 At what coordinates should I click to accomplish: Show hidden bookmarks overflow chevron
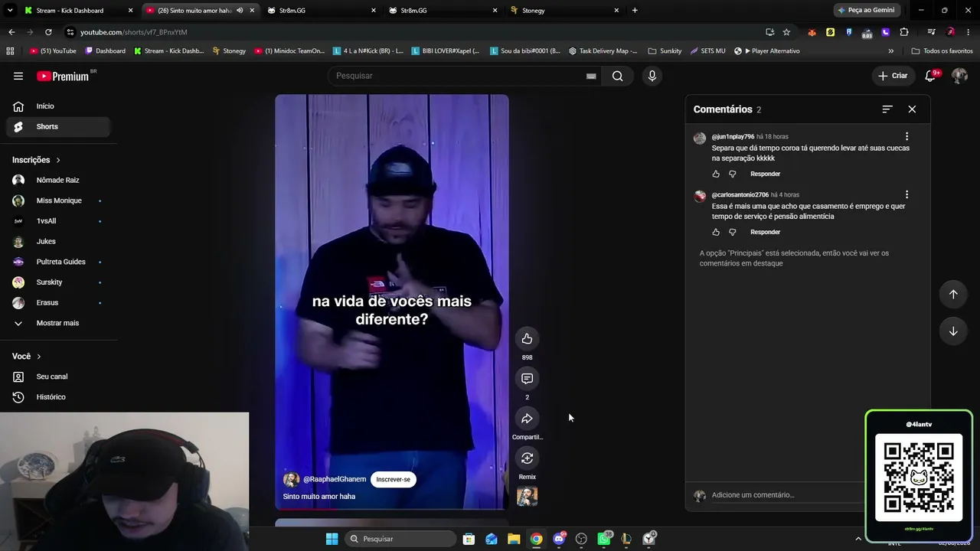click(890, 51)
